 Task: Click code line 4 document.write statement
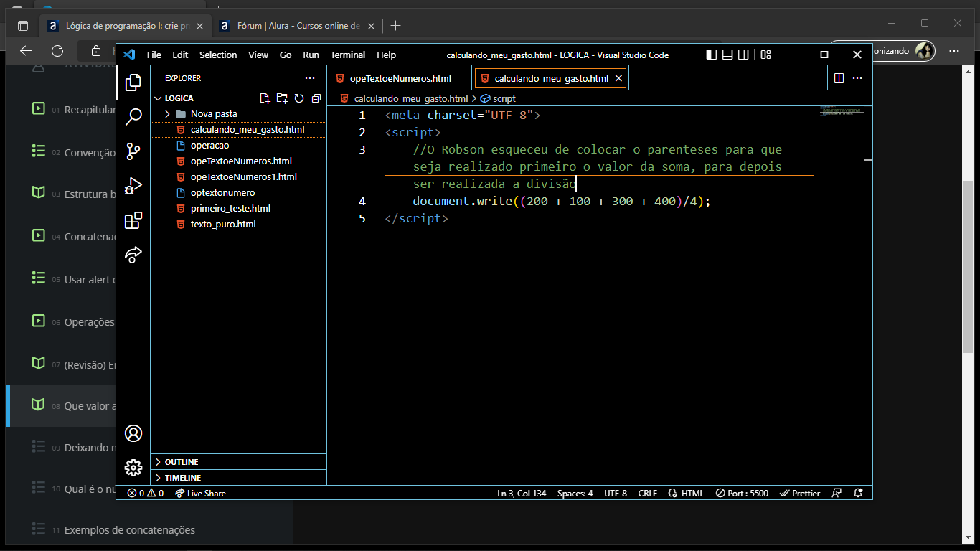[561, 202]
